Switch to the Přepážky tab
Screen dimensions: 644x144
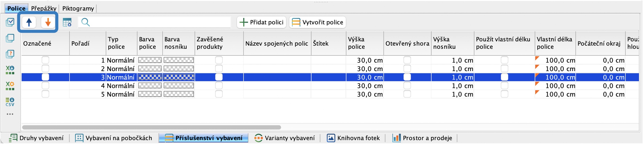[x=44, y=8]
